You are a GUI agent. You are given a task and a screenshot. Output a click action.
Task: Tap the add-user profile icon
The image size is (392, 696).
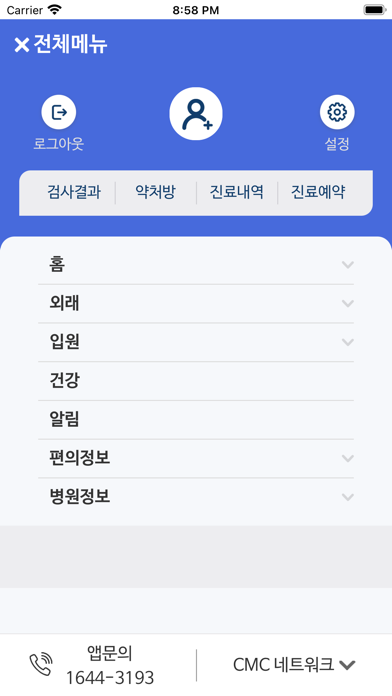coord(196,114)
